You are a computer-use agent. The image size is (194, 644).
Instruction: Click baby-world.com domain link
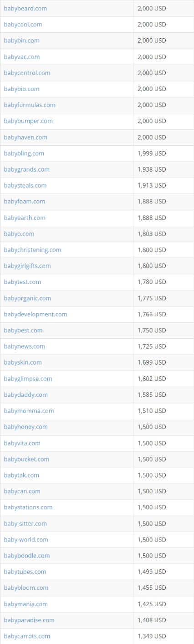pyautogui.click(x=26, y=540)
